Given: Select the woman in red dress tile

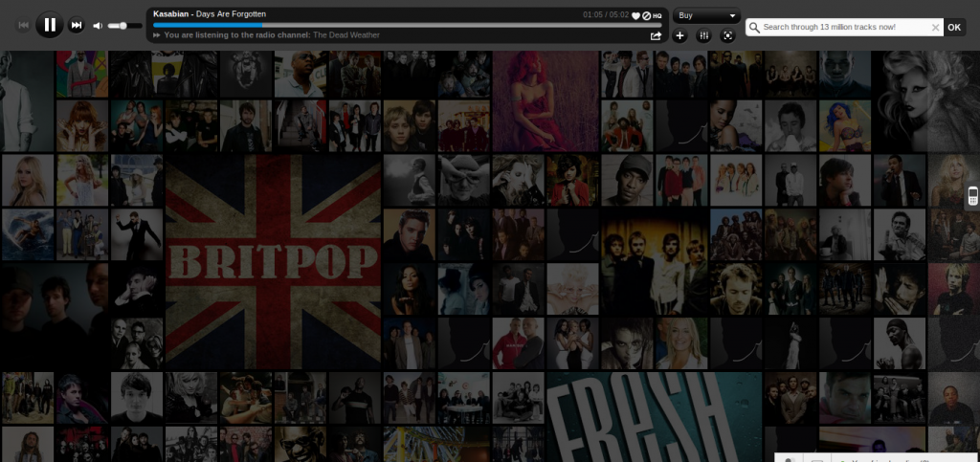Looking at the screenshot, I should point(546,101).
